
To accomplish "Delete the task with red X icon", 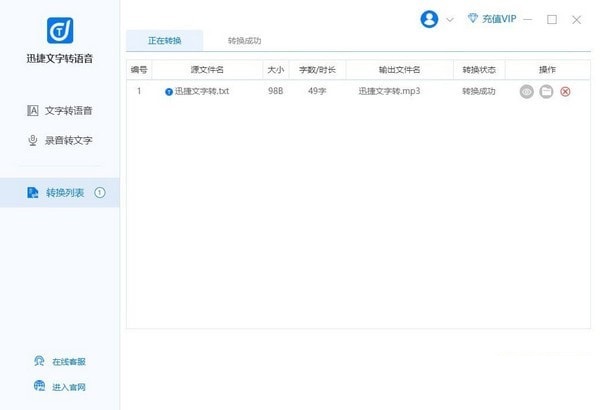I will [x=565, y=91].
